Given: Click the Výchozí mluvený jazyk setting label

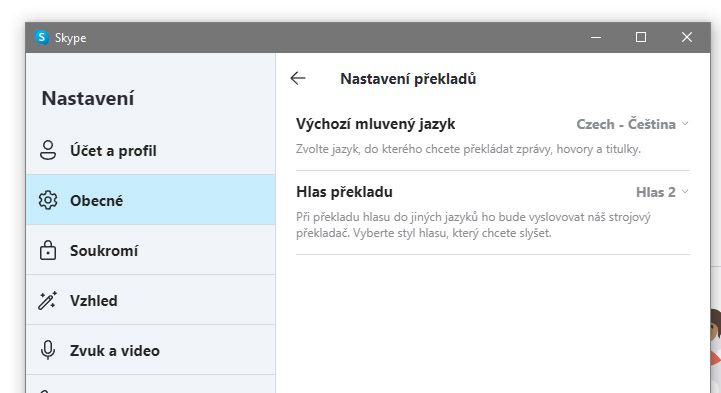Looking at the screenshot, I should 376,124.
